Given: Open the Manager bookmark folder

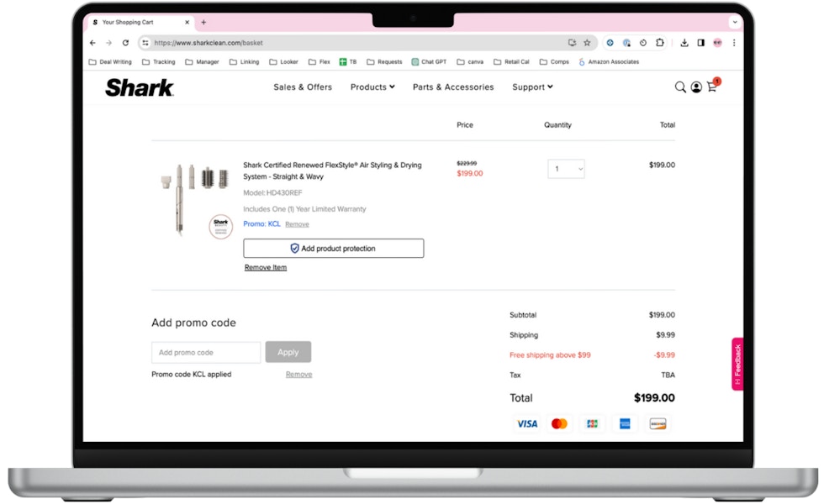Looking at the screenshot, I should 203,62.
